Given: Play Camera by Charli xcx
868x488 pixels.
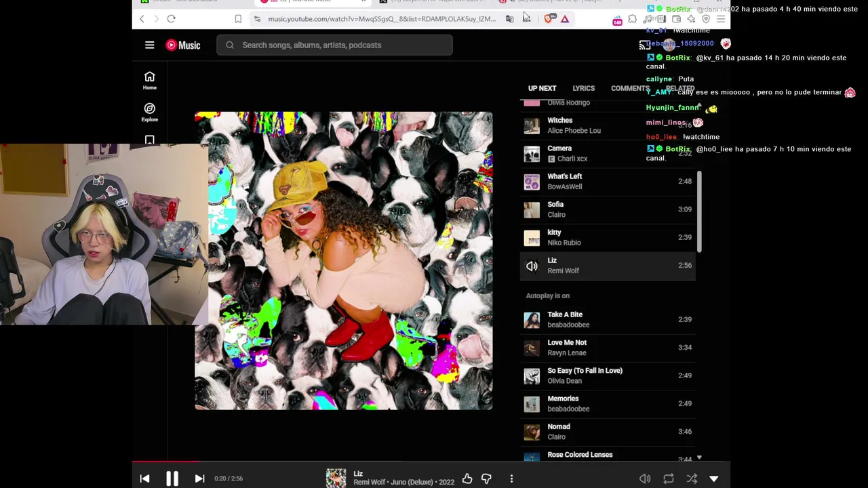Looking at the screenshot, I should coord(608,153).
